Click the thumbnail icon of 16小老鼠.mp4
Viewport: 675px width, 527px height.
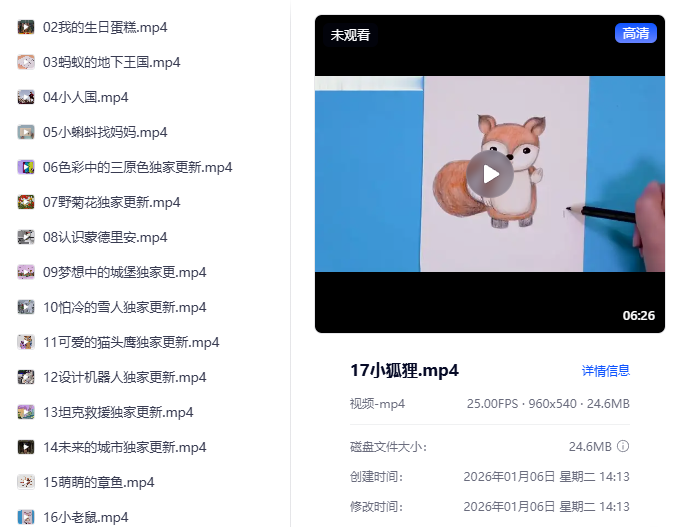coord(26,517)
